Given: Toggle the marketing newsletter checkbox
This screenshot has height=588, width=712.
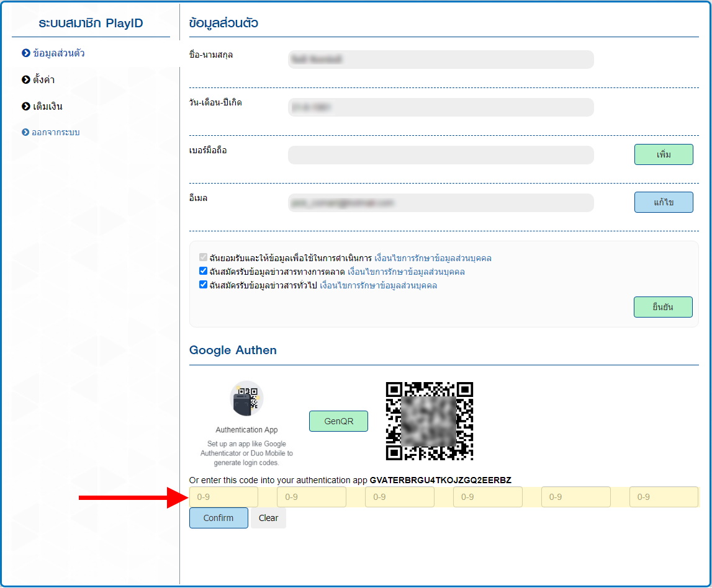Looking at the screenshot, I should pyautogui.click(x=203, y=271).
